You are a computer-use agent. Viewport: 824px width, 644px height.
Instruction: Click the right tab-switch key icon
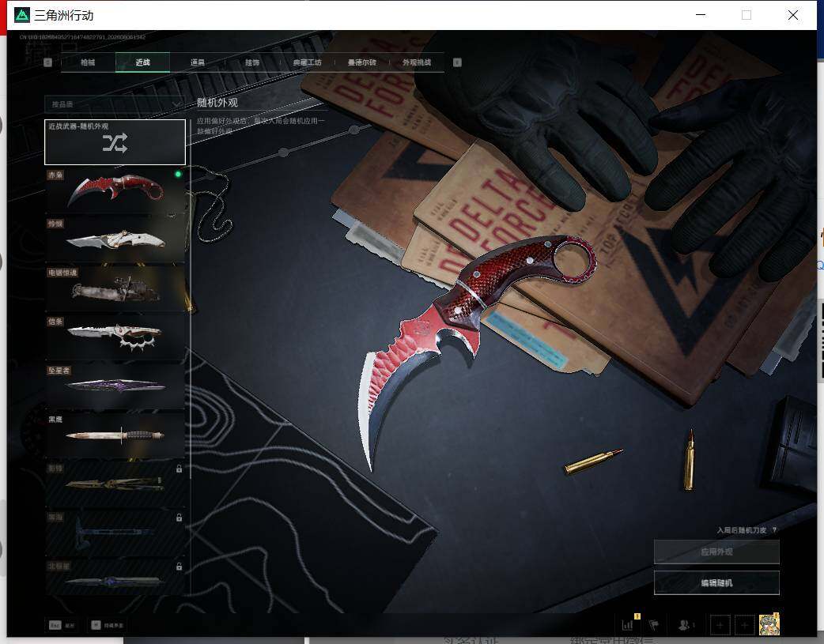point(457,62)
